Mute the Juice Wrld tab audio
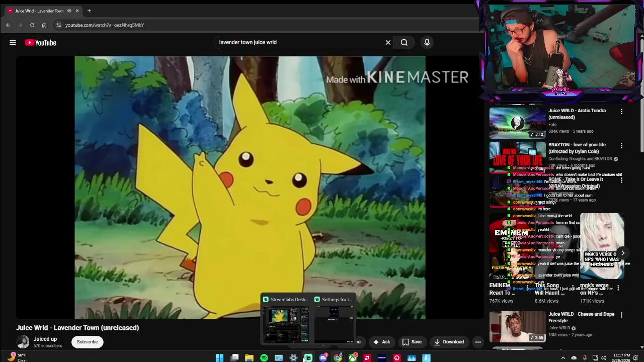The width and height of the screenshot is (644, 362). [69, 11]
